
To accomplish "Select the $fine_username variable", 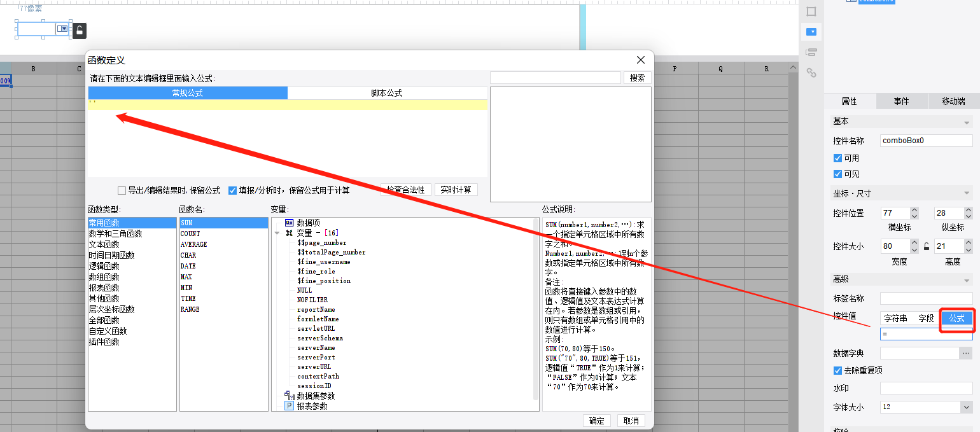I will tap(323, 261).
